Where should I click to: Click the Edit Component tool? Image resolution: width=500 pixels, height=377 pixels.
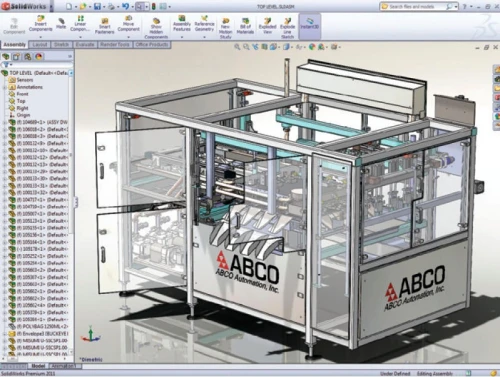point(14,26)
